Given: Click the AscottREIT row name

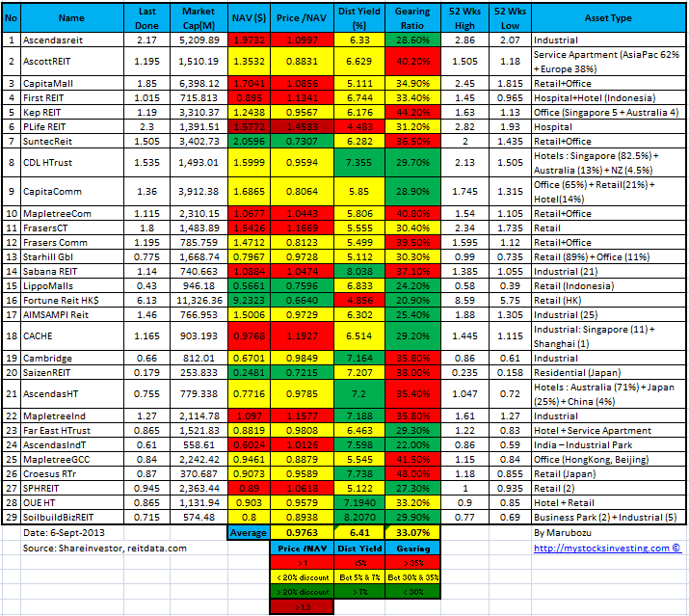Looking at the screenshot, I should click(72, 62).
